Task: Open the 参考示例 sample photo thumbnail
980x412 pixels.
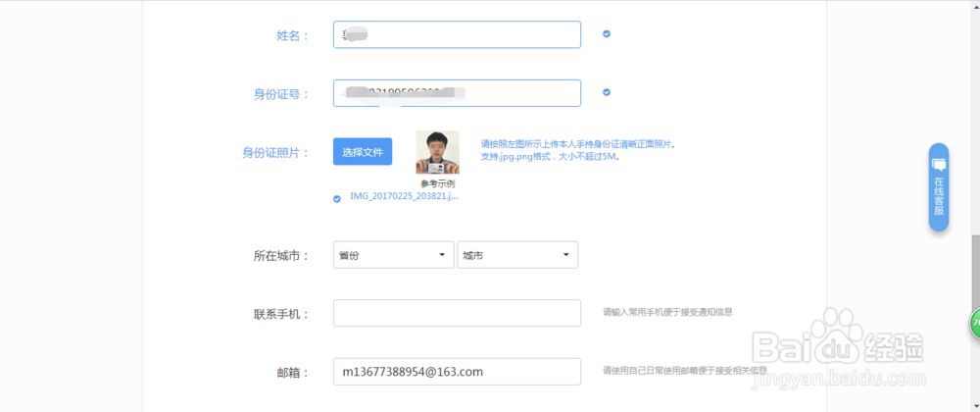Action: click(437, 152)
